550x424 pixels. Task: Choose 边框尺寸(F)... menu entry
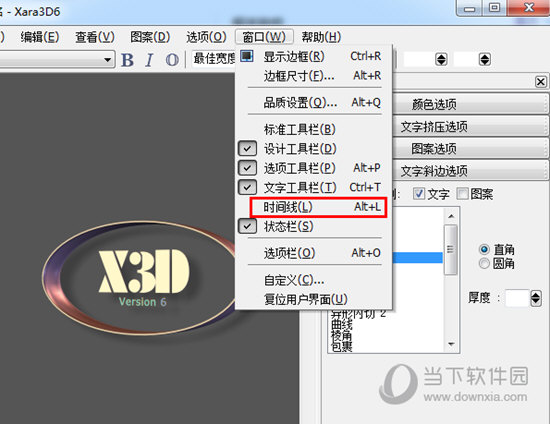314,76
